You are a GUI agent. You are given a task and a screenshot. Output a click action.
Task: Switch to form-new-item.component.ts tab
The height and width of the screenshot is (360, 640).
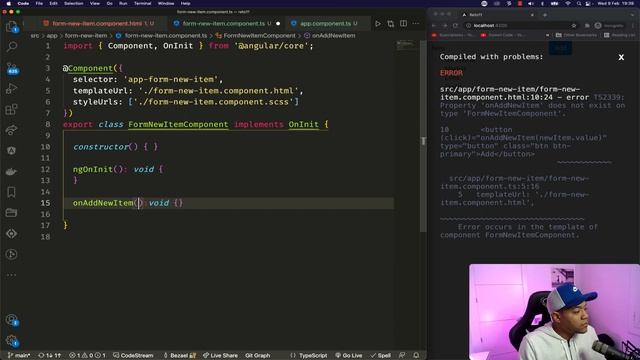coord(223,24)
